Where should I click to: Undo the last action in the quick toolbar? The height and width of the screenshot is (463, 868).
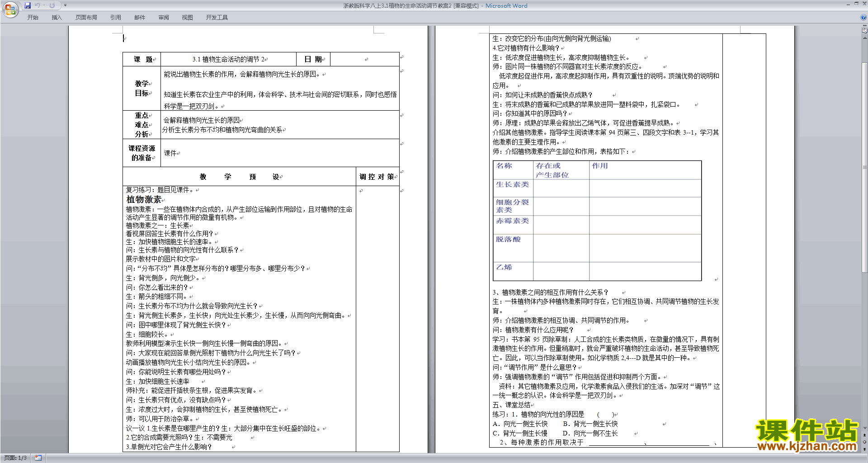pos(38,5)
